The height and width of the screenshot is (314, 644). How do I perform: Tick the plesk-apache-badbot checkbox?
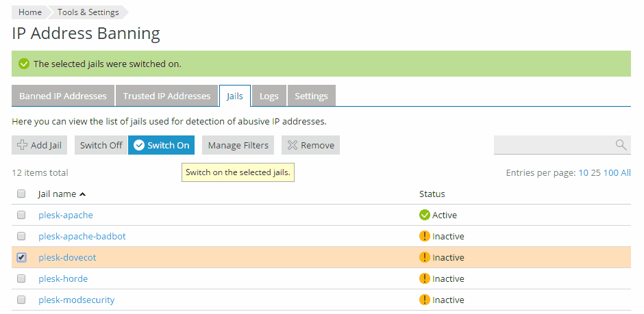[21, 236]
